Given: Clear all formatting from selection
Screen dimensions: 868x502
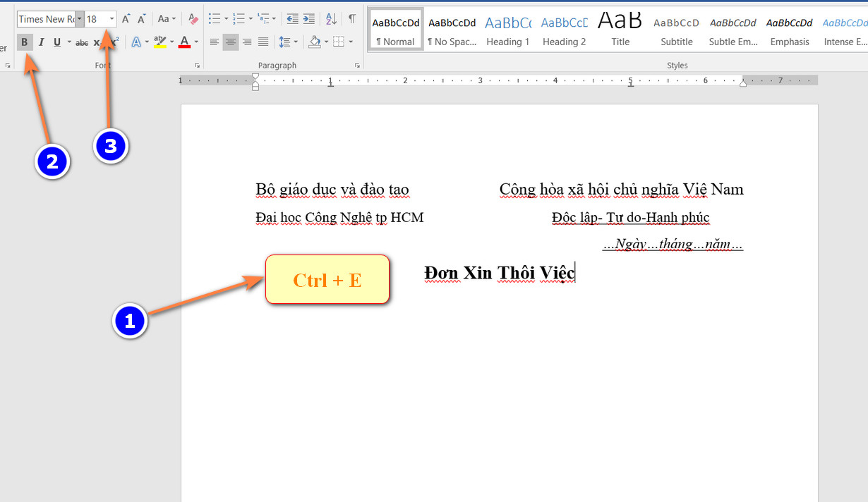Looking at the screenshot, I should pyautogui.click(x=193, y=19).
